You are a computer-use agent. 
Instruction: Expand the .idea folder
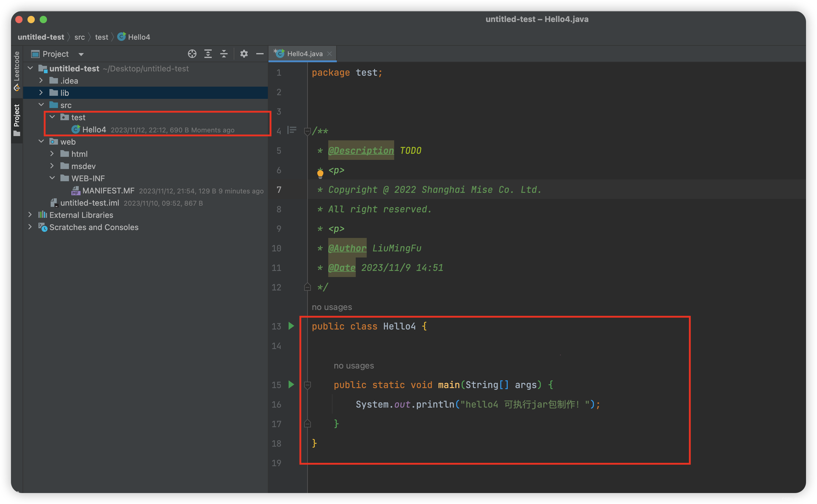[x=41, y=80]
